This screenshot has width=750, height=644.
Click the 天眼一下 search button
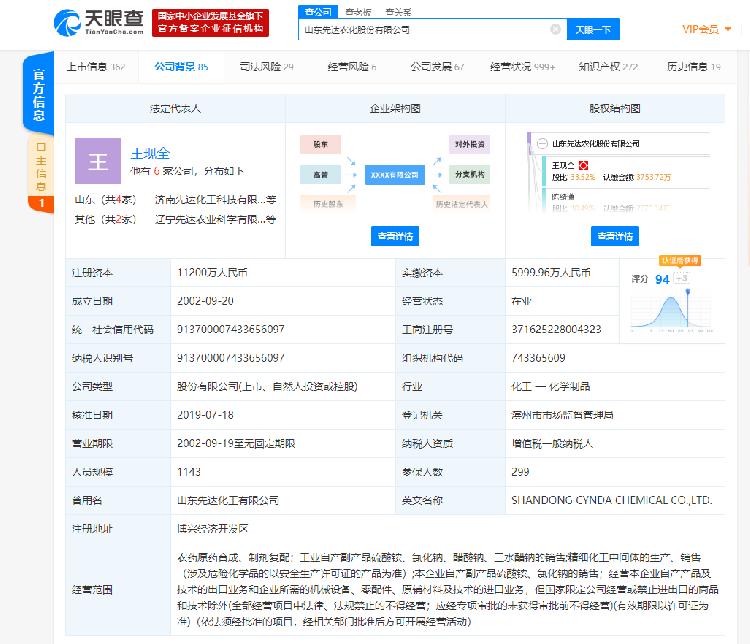point(593,29)
